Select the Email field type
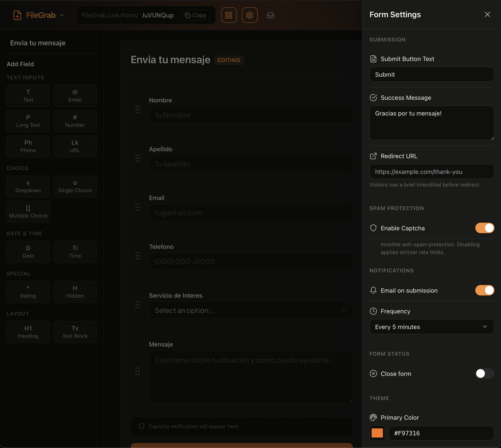This screenshot has width=501, height=448. [75, 96]
